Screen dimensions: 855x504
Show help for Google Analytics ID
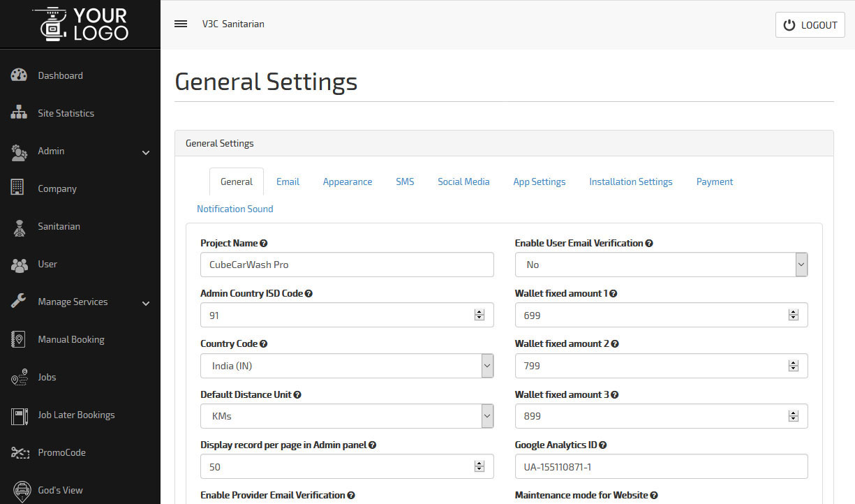click(603, 445)
